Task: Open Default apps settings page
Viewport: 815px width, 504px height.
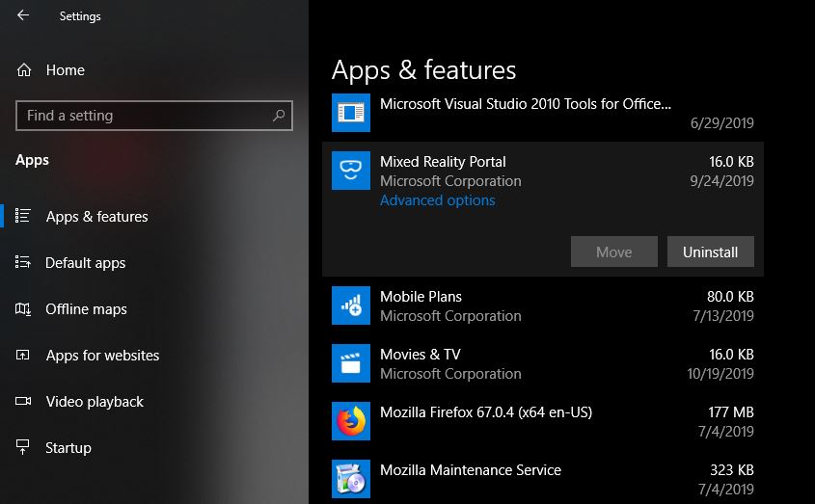Action: (x=85, y=263)
